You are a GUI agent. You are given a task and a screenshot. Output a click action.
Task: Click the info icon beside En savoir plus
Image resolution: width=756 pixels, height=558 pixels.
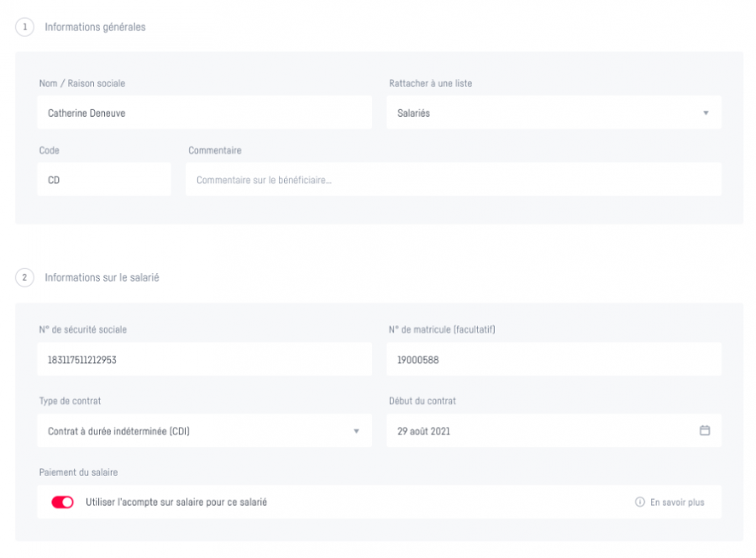[640, 502]
